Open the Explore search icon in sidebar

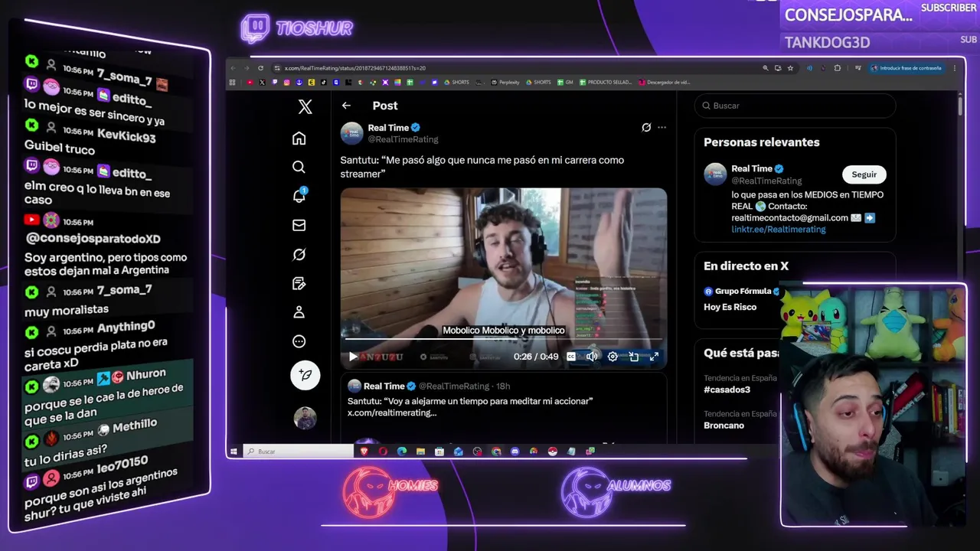[299, 167]
